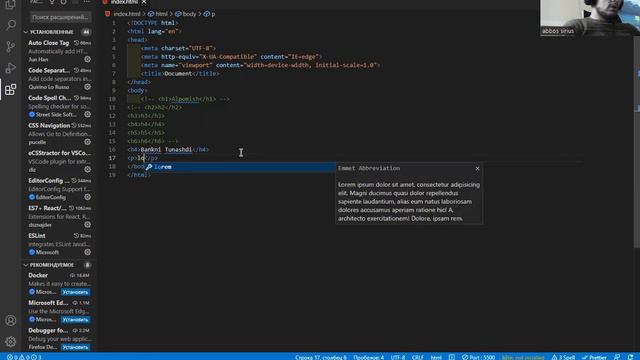This screenshot has width=640, height=360.
Task: Open the ESLint extension entry
Action: tap(59, 244)
